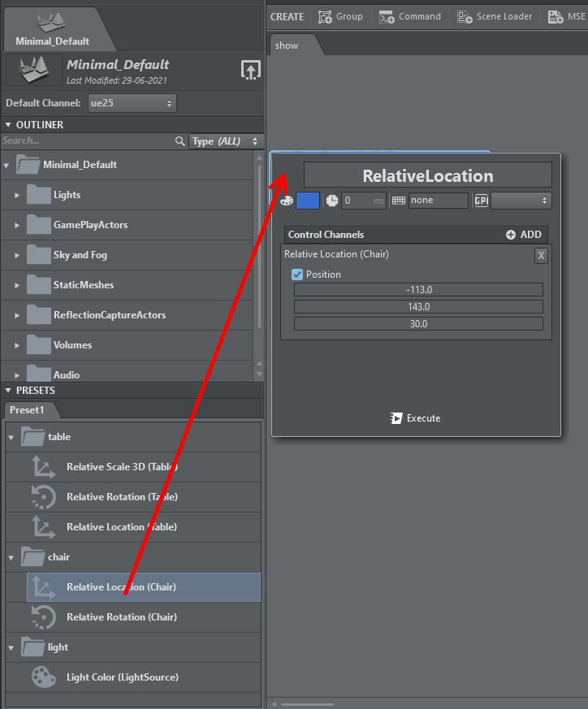The width and height of the screenshot is (588, 709).
Task: Open the Type (ALL) filter dropdown
Action: pyautogui.click(x=226, y=141)
